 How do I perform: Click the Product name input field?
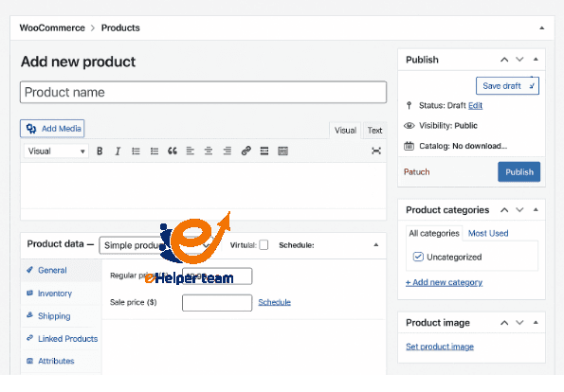pyautogui.click(x=203, y=93)
